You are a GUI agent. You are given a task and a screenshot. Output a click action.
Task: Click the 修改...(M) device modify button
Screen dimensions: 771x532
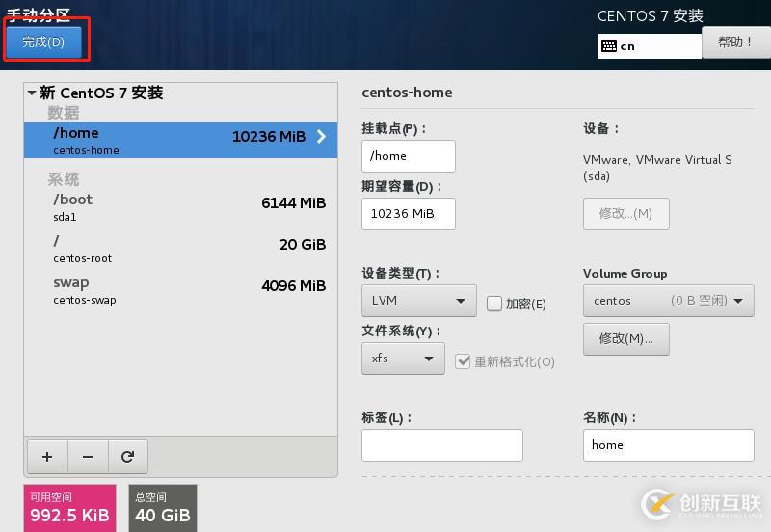625,214
